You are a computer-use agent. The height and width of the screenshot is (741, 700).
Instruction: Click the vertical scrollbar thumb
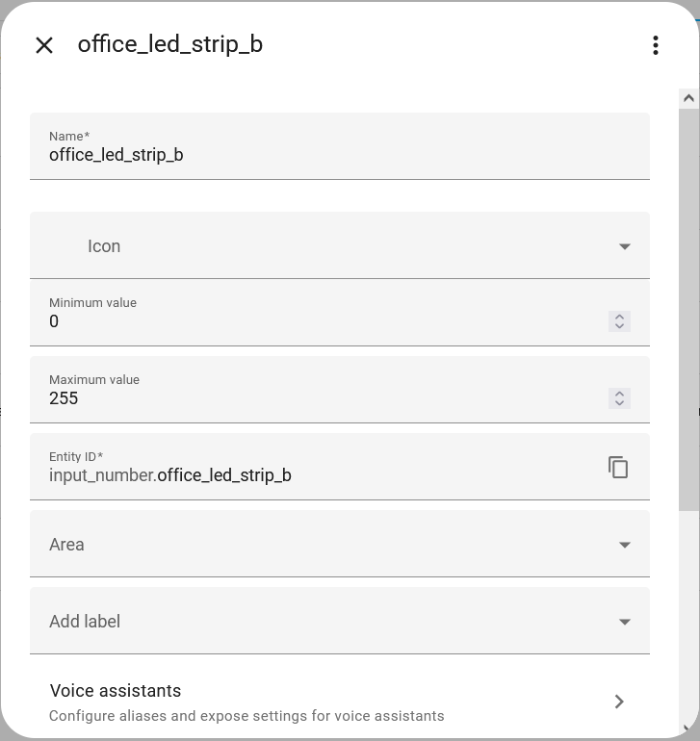tap(688, 308)
